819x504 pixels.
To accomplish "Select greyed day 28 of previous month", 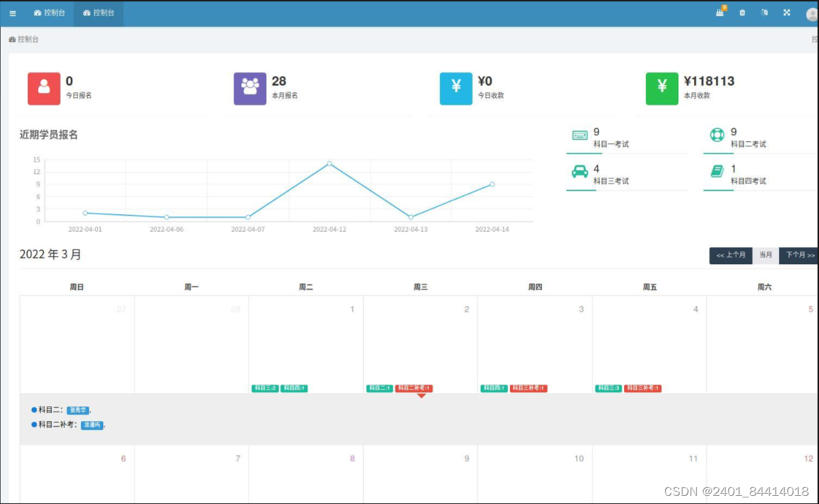I will 236,310.
